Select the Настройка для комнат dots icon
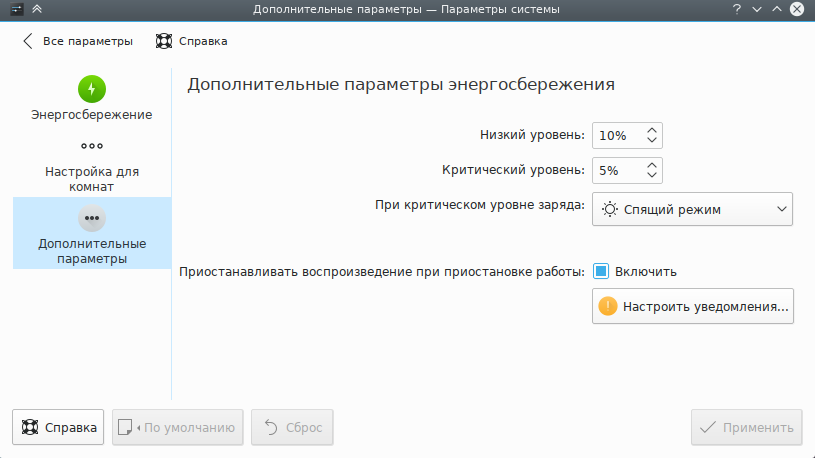 coord(92,146)
